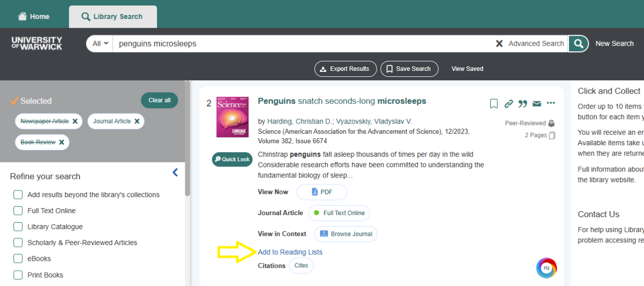
Task: Open more actions ellipsis menu
Action: 551,103
